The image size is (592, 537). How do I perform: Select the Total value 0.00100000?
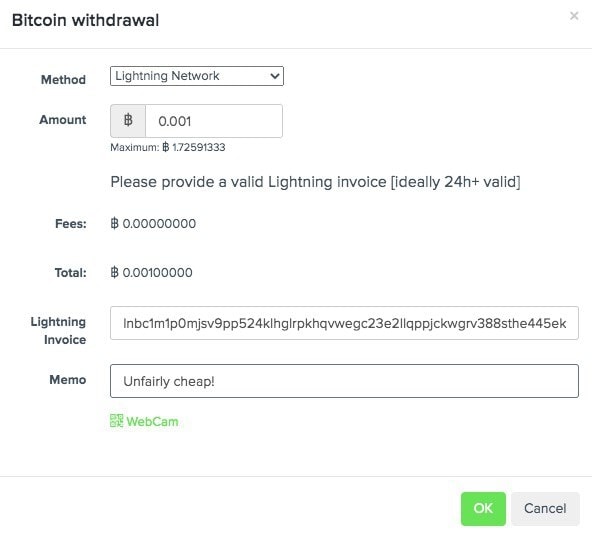pos(151,273)
